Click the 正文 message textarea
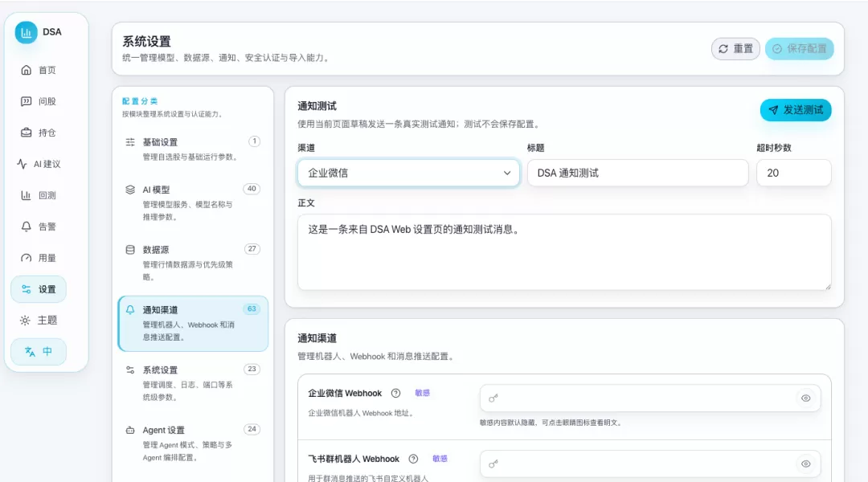Image resolution: width=868 pixels, height=482 pixels. [x=564, y=251]
